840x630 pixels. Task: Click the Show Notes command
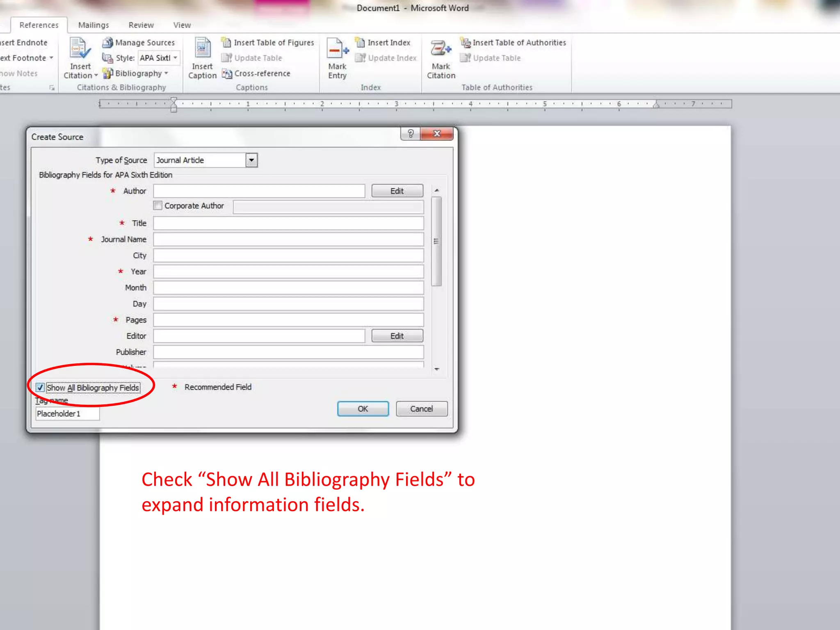(19, 73)
